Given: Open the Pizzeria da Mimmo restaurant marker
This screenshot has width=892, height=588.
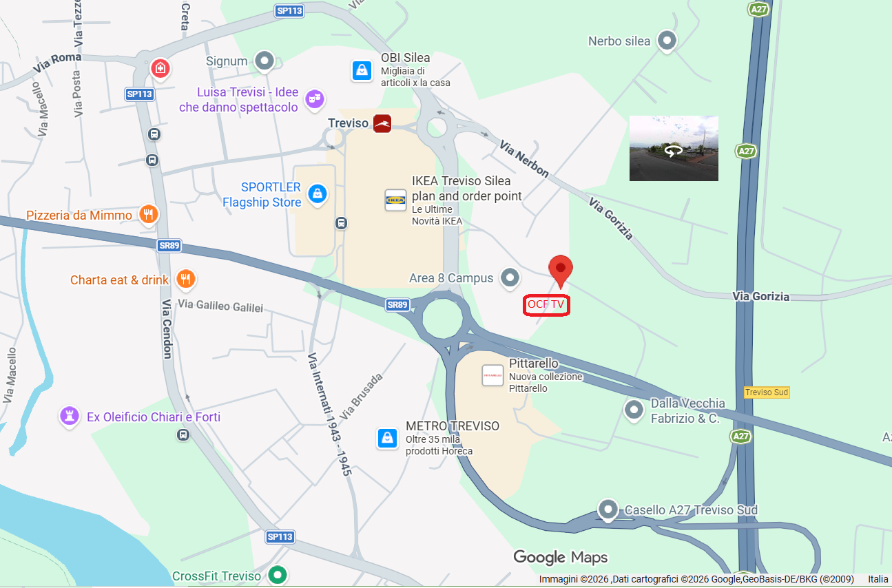Looking at the screenshot, I should pyautogui.click(x=148, y=216).
